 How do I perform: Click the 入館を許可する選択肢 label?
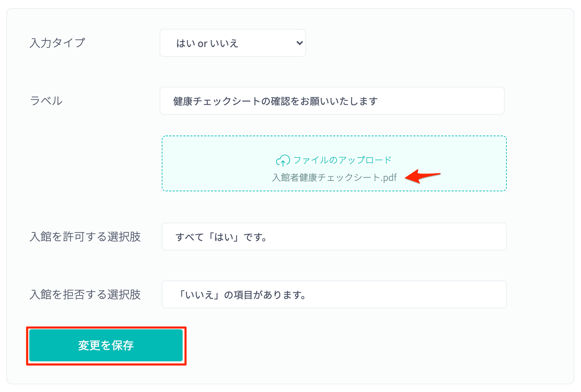coord(85,237)
